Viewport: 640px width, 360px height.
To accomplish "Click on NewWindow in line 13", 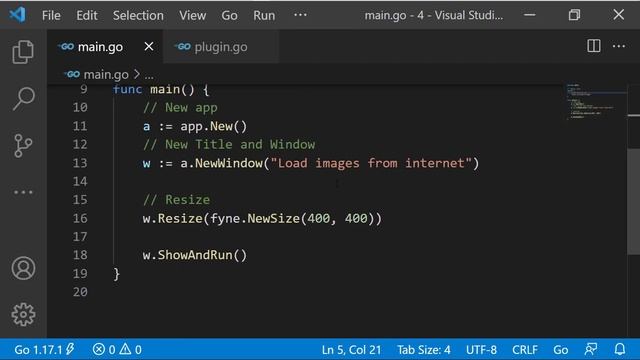I will (x=229, y=163).
